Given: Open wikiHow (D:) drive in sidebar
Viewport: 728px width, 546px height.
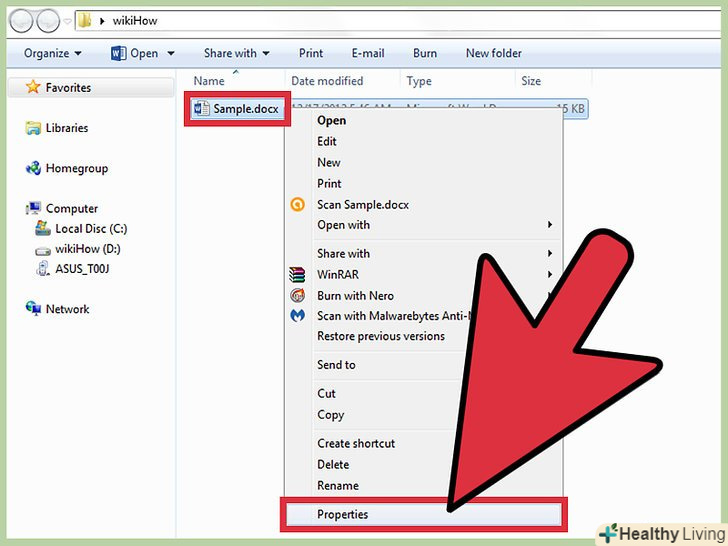Looking at the screenshot, I should [88, 249].
